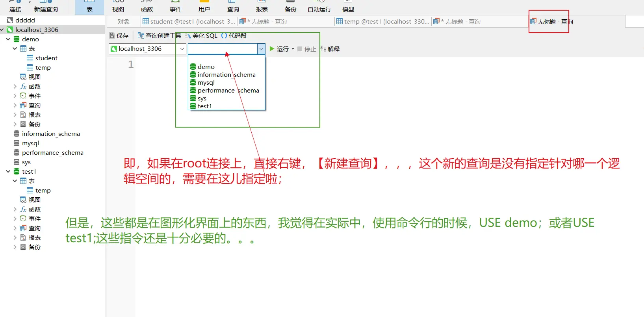Image resolution: width=644 pixels, height=317 pixels.
Task: Click the 备份 backup toolbar button
Action: (291, 7)
